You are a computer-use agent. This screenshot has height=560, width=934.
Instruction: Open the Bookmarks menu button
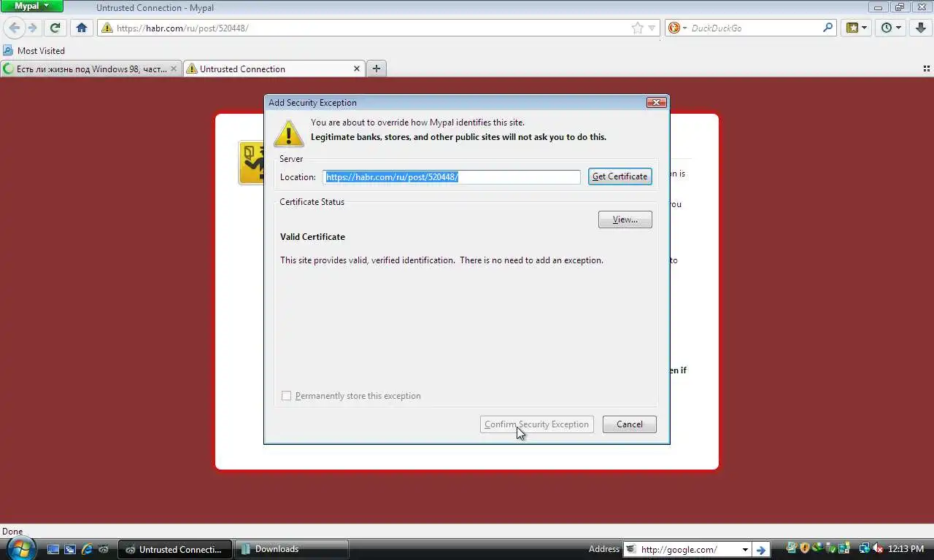tap(856, 28)
